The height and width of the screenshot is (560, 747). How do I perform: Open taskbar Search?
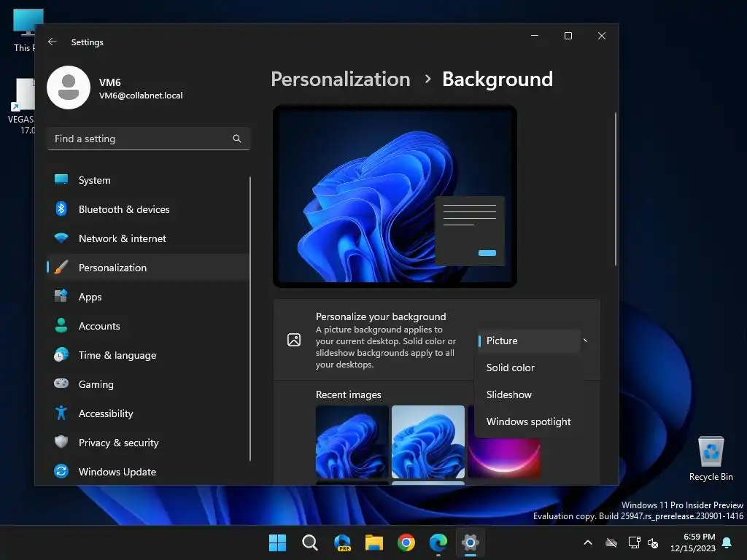[309, 542]
